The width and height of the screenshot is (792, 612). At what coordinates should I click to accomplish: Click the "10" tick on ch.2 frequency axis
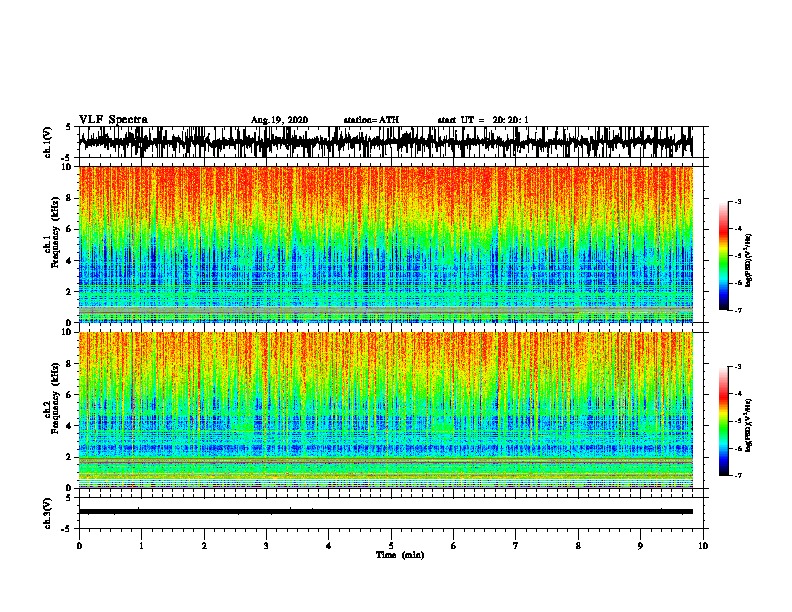pos(69,332)
